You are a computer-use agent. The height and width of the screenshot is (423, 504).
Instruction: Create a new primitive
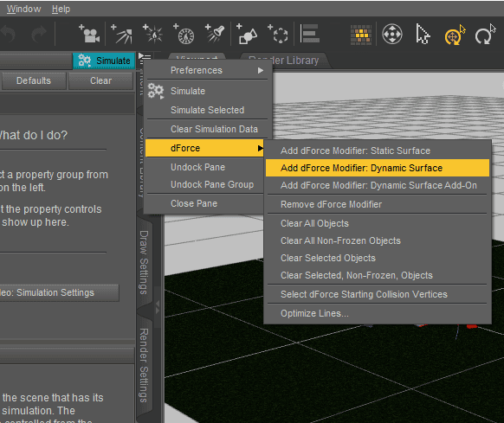point(247,34)
